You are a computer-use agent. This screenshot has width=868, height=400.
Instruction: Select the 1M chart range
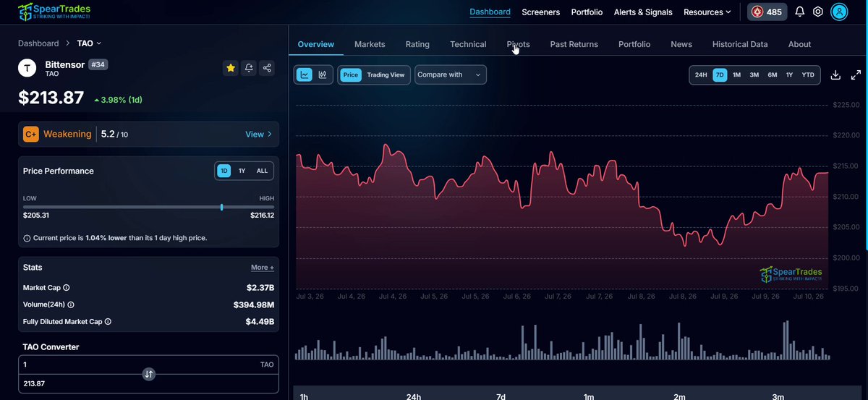pyautogui.click(x=736, y=75)
